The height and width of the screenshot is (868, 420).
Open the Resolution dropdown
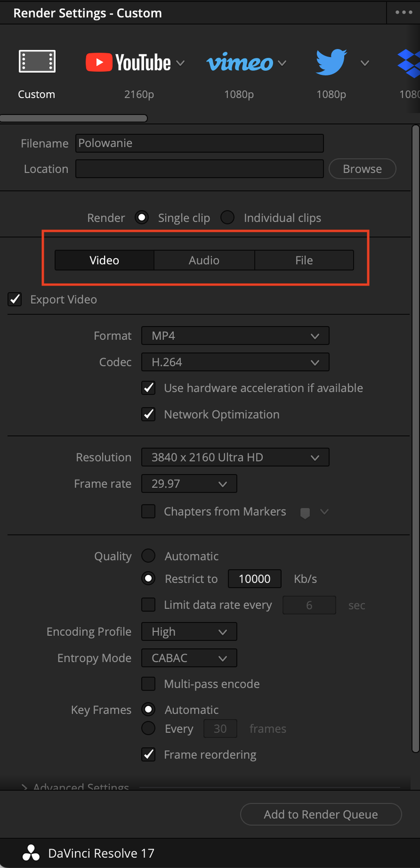pos(235,457)
